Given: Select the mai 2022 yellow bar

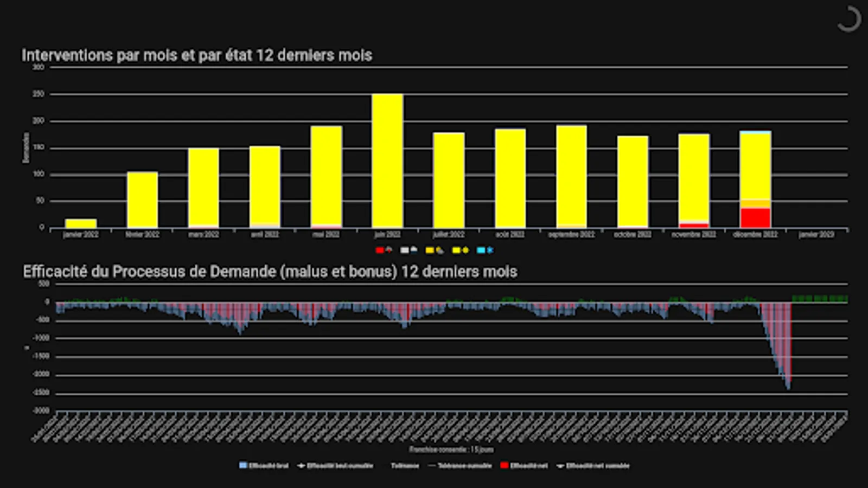Looking at the screenshot, I should pyautogui.click(x=326, y=176).
